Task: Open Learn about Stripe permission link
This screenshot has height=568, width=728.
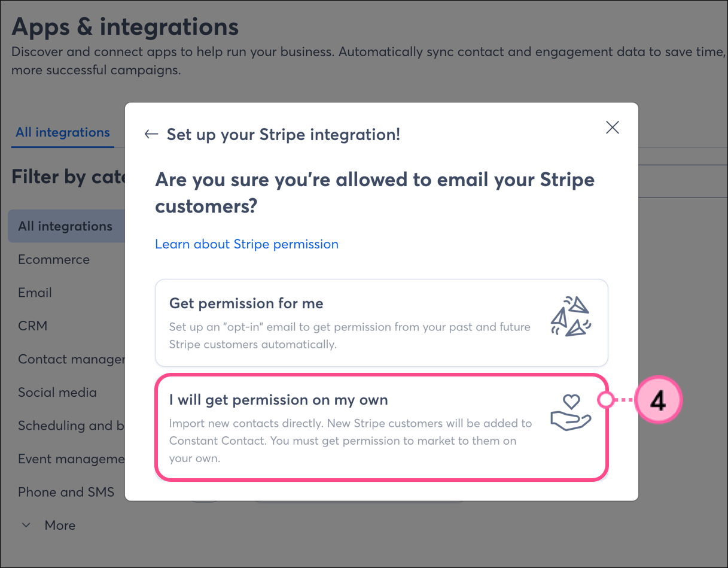Action: 246,244
